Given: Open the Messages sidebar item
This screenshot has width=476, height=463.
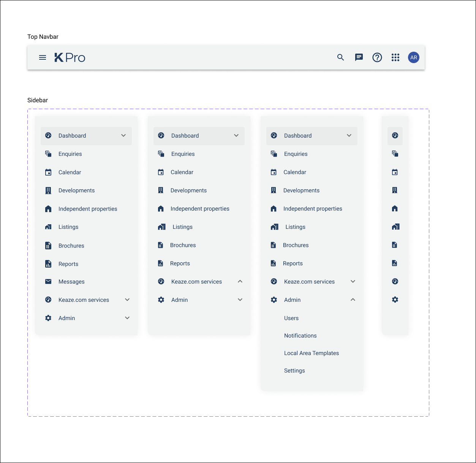Looking at the screenshot, I should [71, 282].
